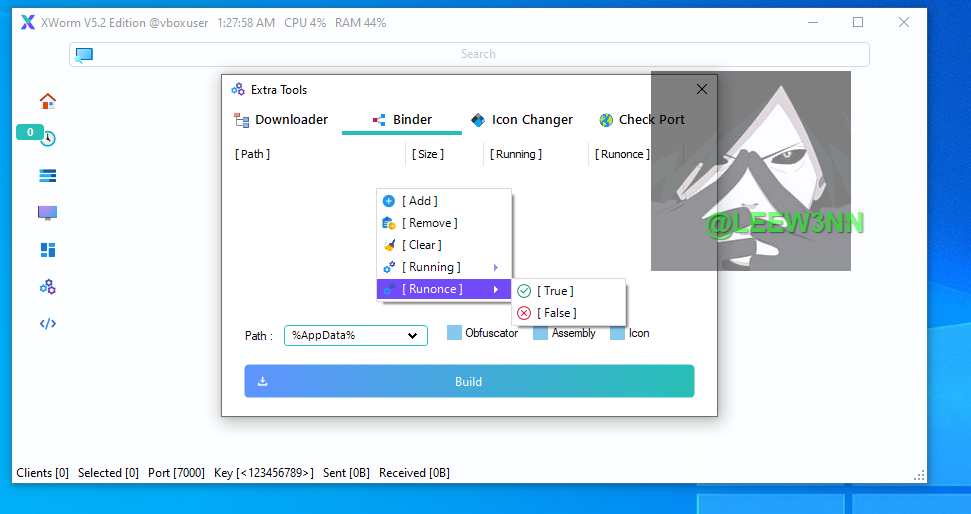Expand the [ Running ] submenu
Screen dimensions: 971x514
(x=443, y=267)
